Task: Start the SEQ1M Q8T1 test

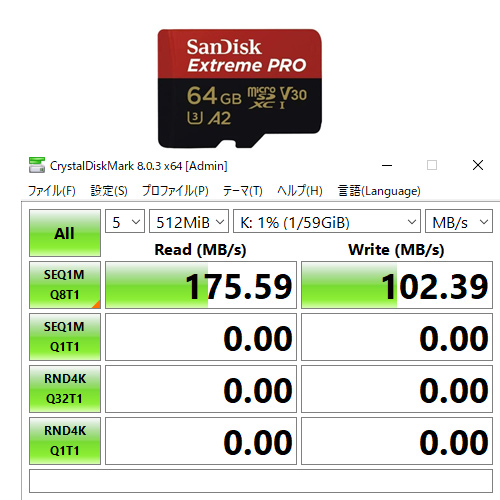Action: 65,285
